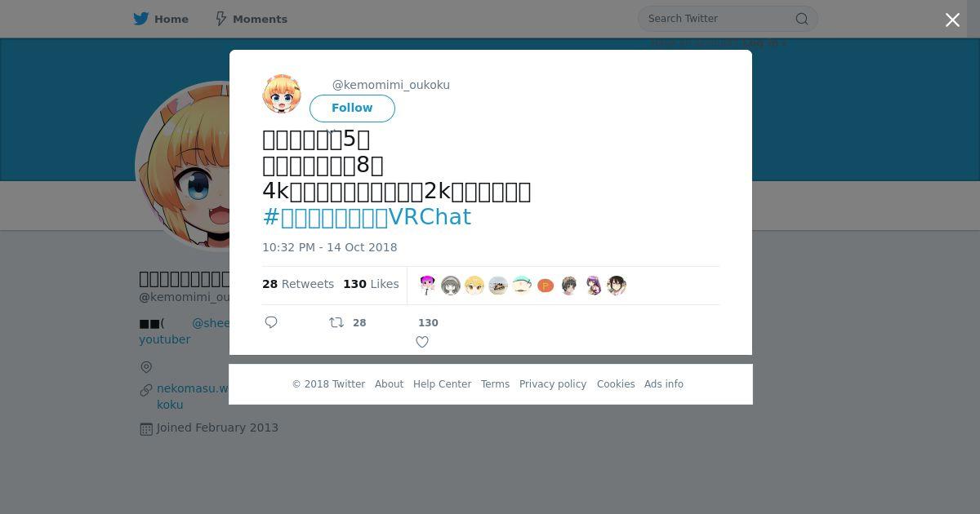Viewport: 980px width, 514px height.
Task: Click the Follow button
Action: click(x=352, y=108)
